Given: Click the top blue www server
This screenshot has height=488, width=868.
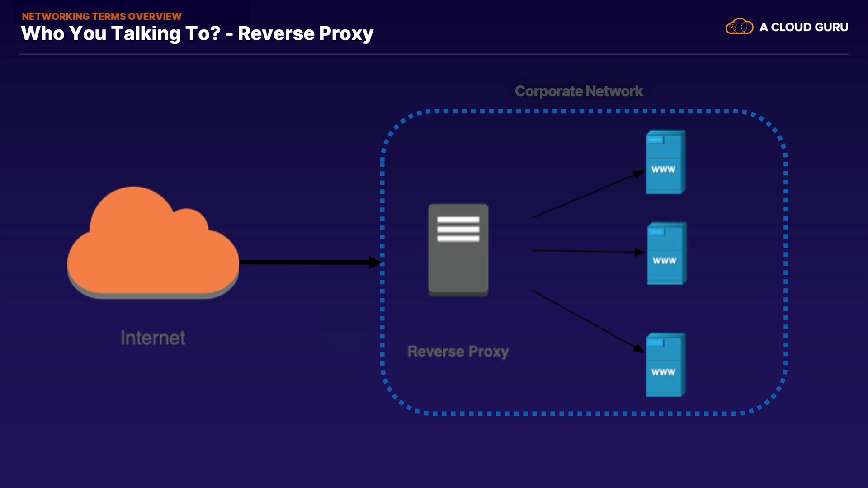Looking at the screenshot, I should pos(665,162).
